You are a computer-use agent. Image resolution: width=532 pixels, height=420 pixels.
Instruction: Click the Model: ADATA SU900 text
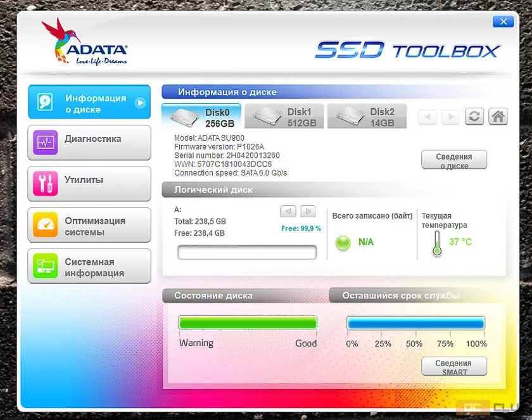tap(209, 138)
